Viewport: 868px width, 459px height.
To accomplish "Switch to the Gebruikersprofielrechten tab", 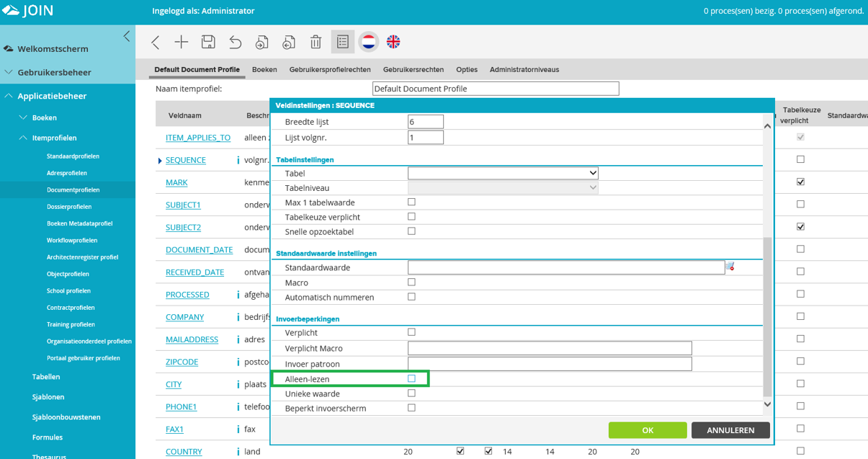I will coord(330,70).
